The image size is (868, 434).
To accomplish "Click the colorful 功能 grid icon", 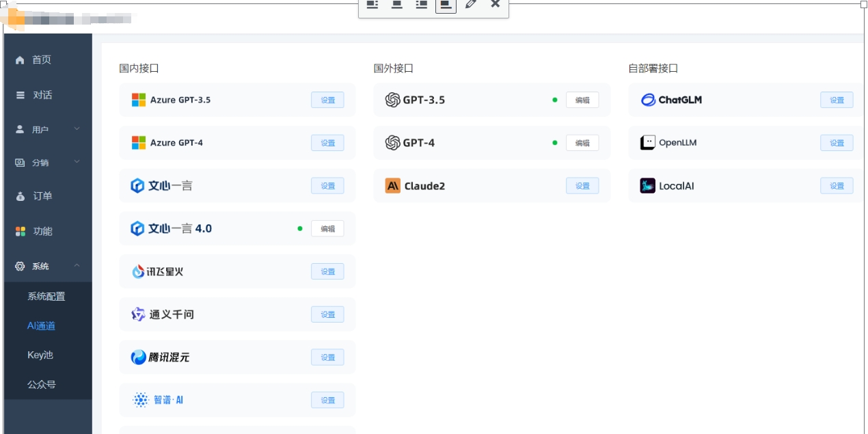I will (x=20, y=231).
